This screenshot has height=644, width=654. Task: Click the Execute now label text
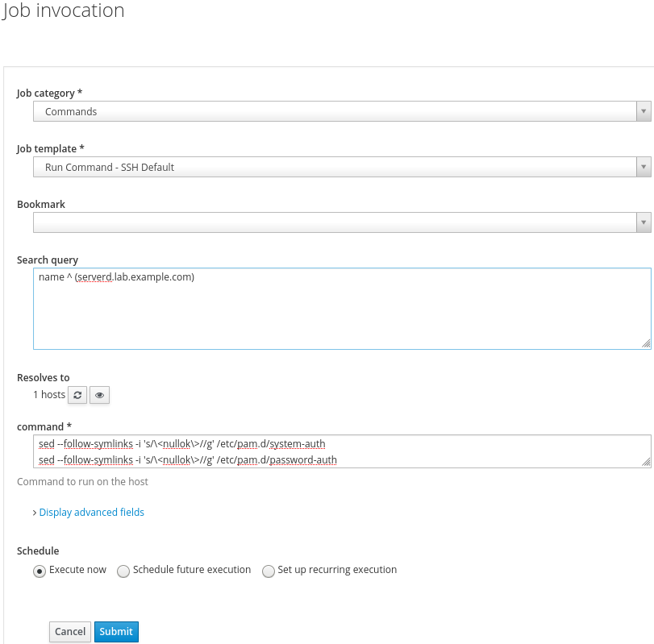pos(77,570)
